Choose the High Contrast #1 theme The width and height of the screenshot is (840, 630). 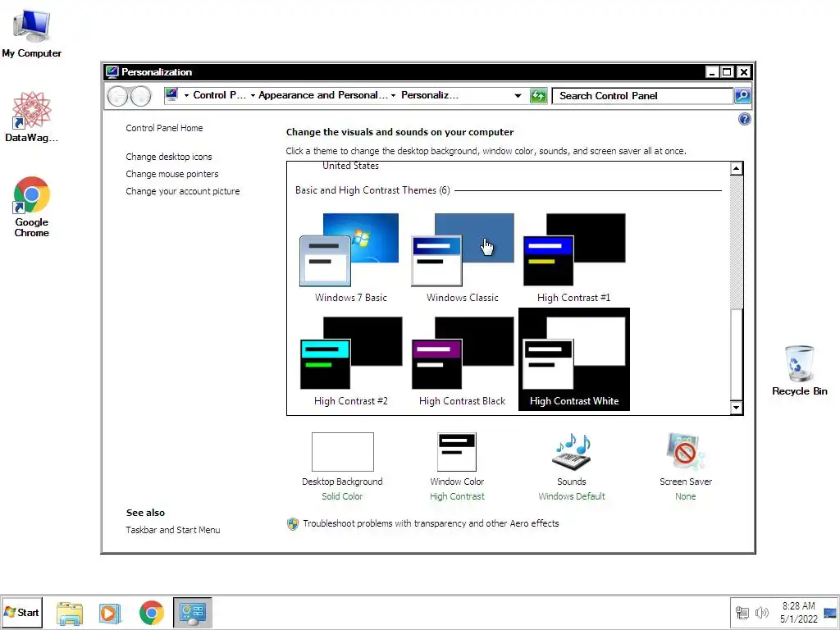point(573,258)
